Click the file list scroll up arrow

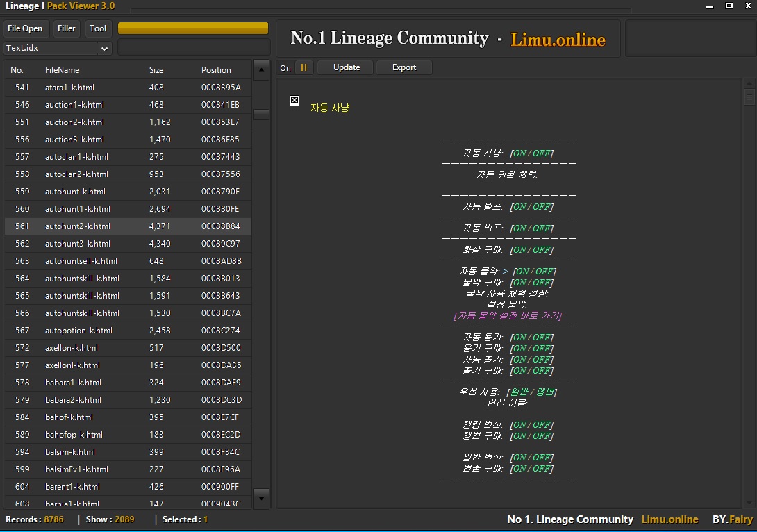[x=261, y=70]
